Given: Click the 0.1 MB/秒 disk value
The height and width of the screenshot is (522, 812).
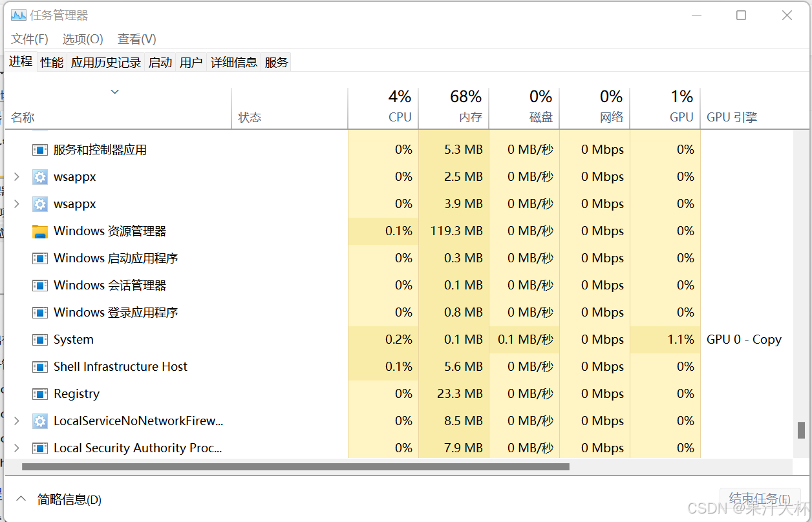Looking at the screenshot, I should click(x=526, y=340).
